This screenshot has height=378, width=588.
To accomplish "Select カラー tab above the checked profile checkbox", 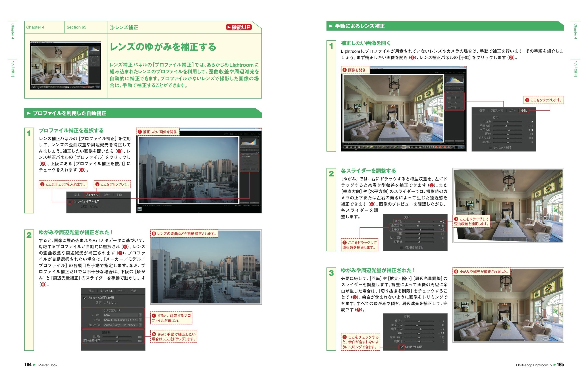I will (x=121, y=291).
